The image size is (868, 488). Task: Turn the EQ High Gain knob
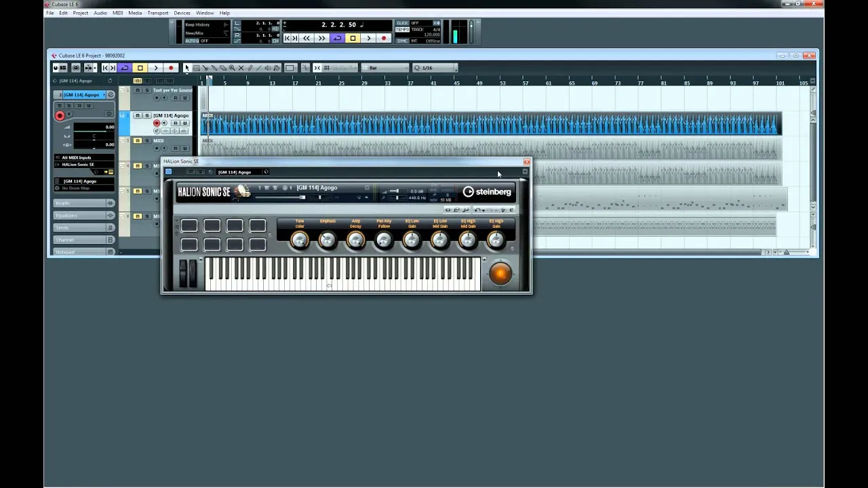[496, 240]
